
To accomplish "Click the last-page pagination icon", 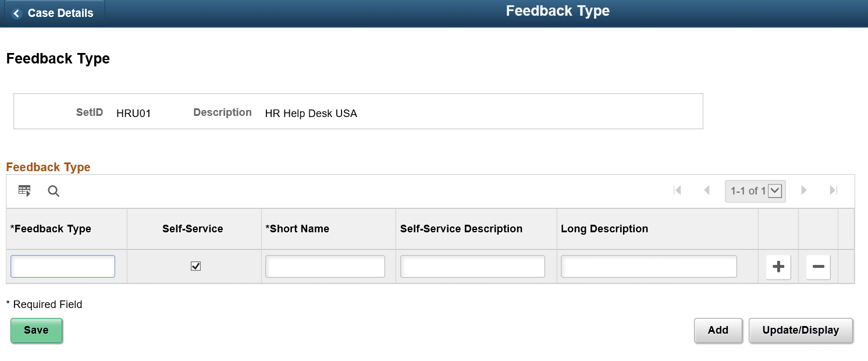I will coord(833,190).
